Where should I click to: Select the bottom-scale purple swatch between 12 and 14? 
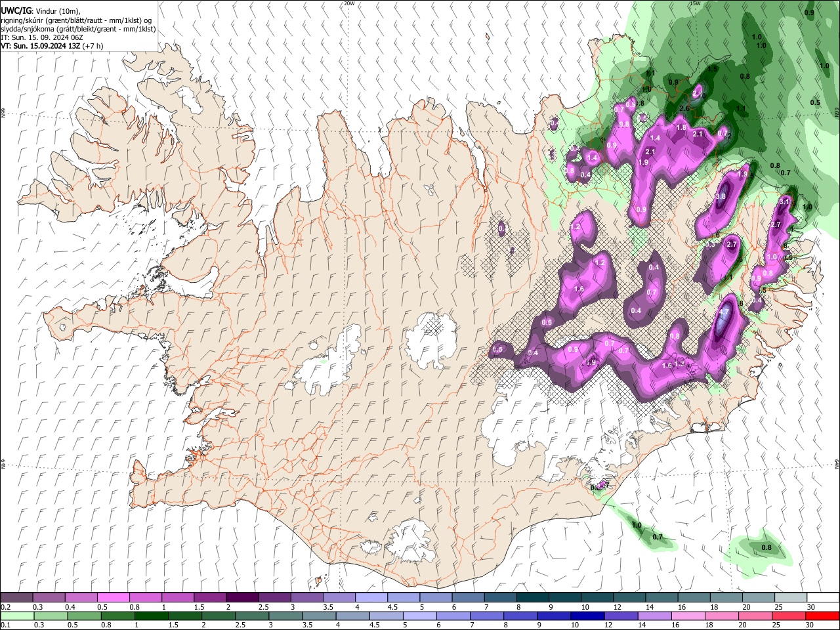coord(621,616)
